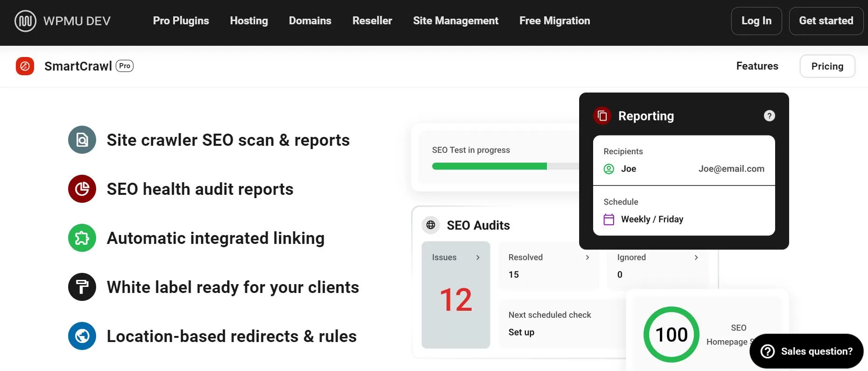
Task: Click the Reporting help question mark icon
Action: (x=769, y=115)
